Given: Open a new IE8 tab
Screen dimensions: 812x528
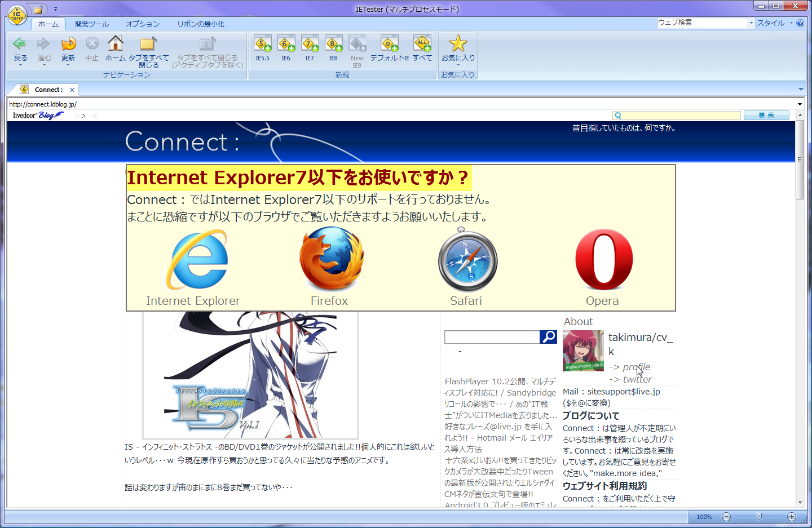Looking at the screenshot, I should pos(333,43).
